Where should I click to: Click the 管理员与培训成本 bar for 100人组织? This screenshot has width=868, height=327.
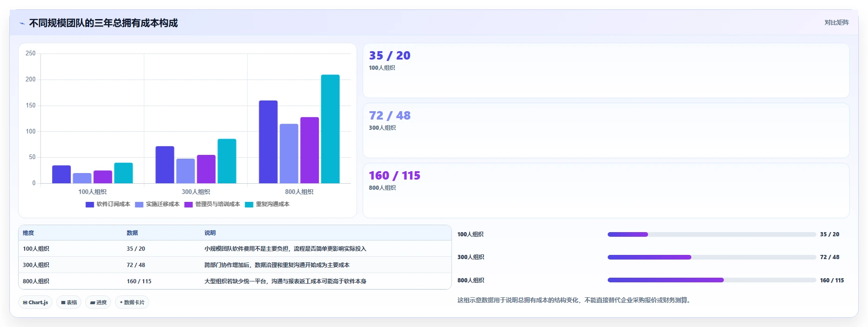point(103,177)
